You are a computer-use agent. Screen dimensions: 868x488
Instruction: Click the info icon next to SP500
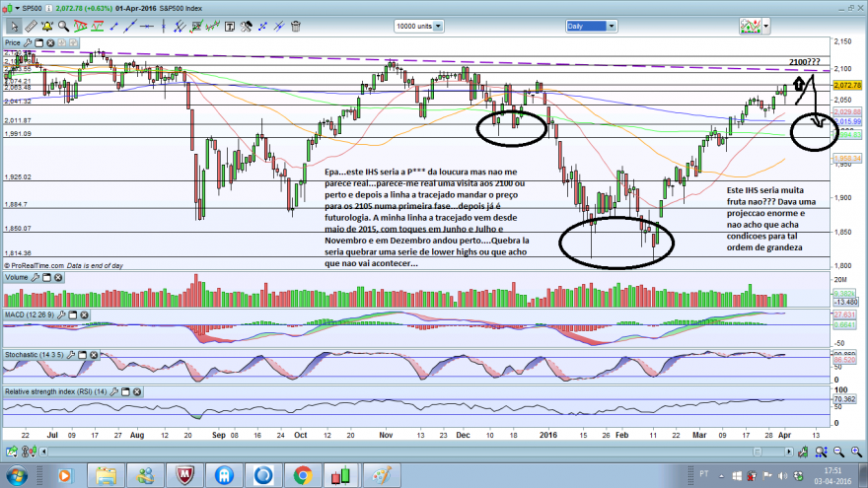click(x=48, y=8)
